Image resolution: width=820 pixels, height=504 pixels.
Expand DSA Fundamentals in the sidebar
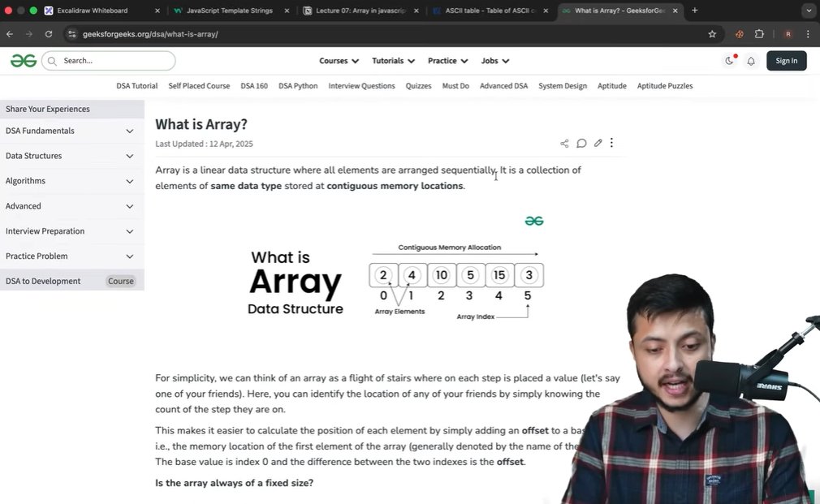click(71, 131)
